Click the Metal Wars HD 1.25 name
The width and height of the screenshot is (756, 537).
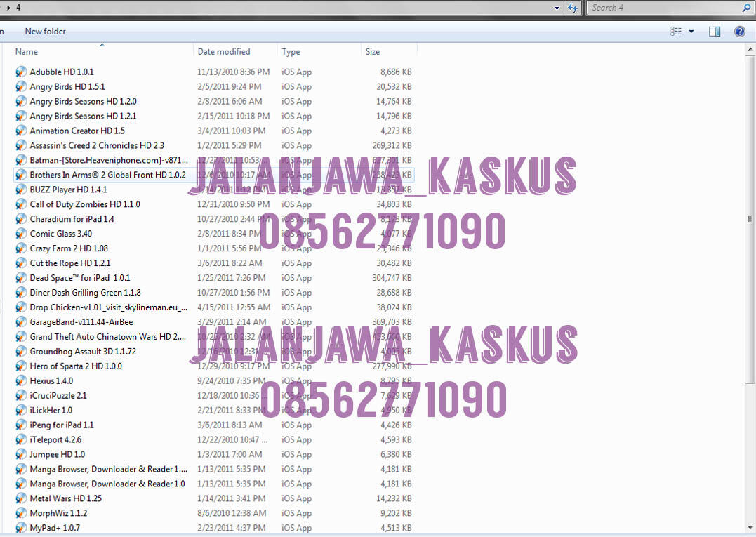pyautogui.click(x=65, y=498)
